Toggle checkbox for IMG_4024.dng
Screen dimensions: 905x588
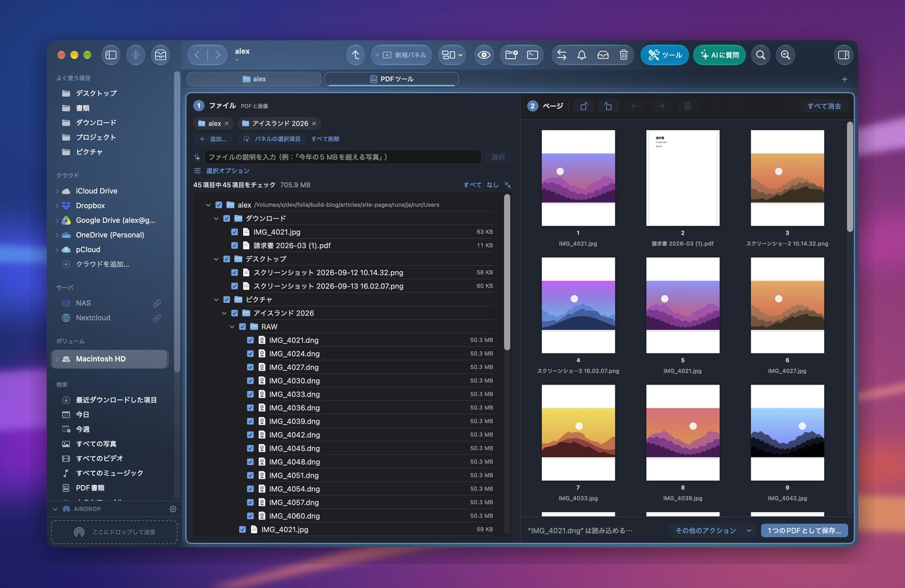coord(251,354)
